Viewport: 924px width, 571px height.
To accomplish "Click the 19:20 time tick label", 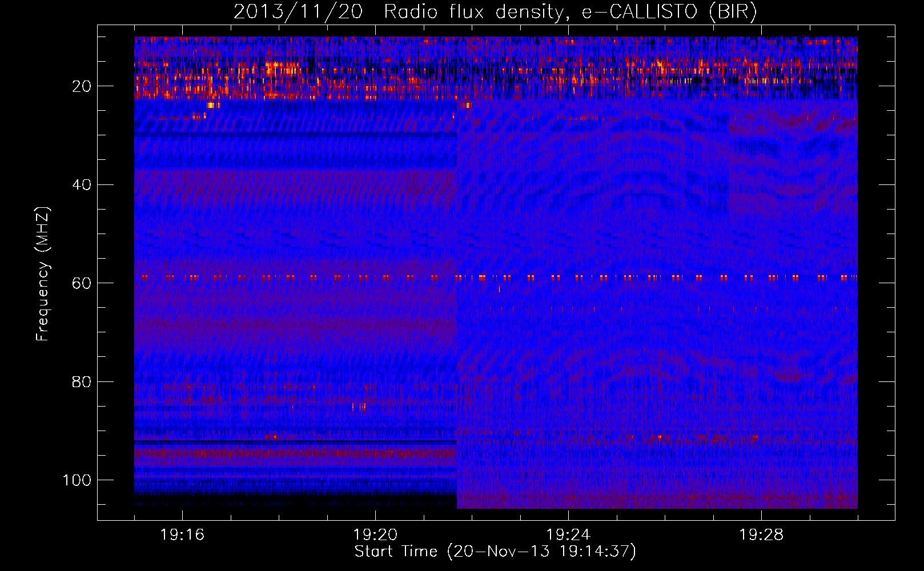I will (375, 535).
